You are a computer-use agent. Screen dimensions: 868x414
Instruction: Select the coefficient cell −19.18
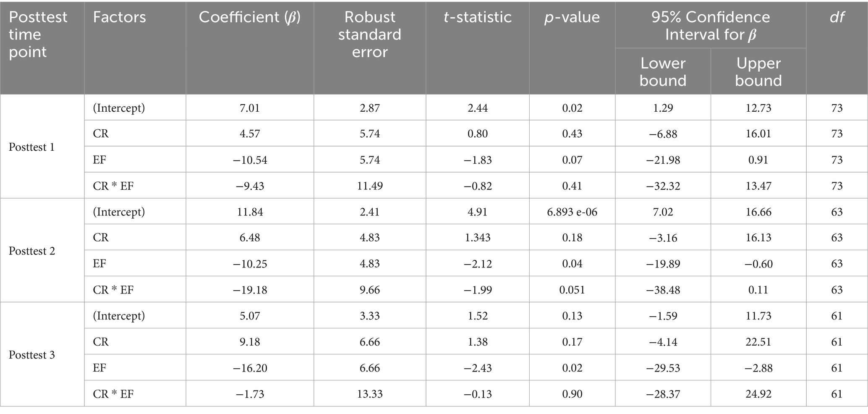pos(250,290)
